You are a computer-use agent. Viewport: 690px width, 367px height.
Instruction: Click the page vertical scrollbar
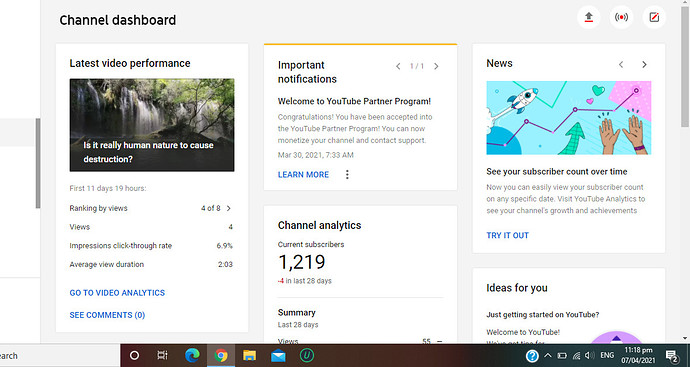(x=685, y=171)
